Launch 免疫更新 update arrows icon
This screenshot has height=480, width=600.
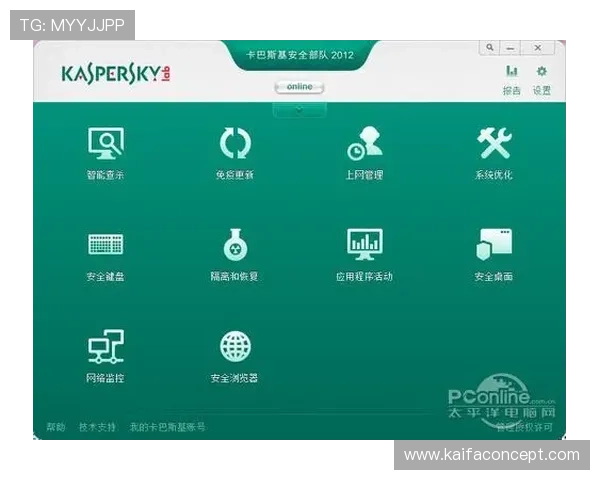point(235,143)
